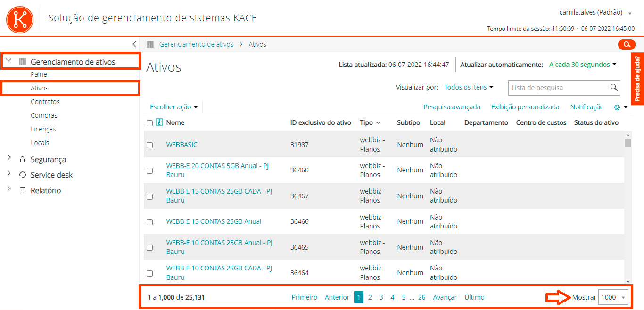Click the Relatório document icon
This screenshot has width=644, height=310.
pos(22,191)
